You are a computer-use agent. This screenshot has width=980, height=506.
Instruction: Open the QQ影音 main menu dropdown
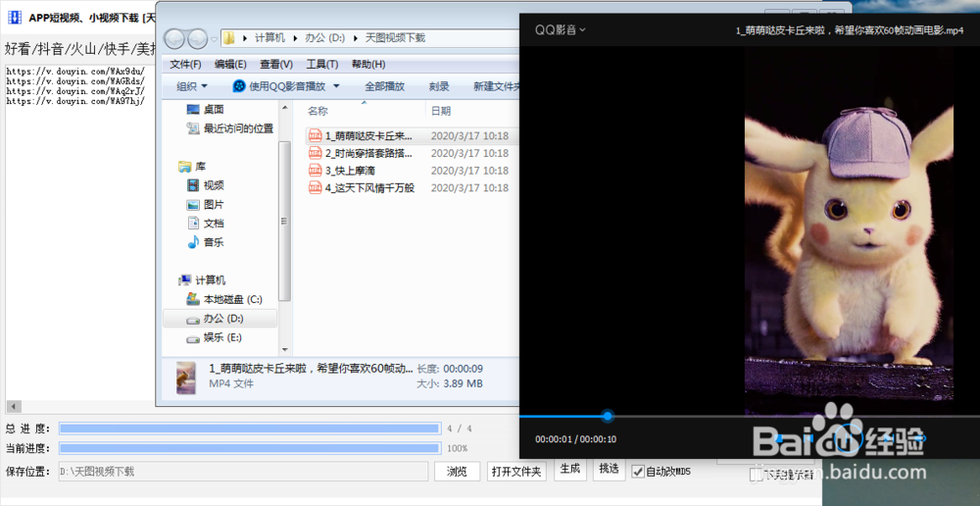560,29
